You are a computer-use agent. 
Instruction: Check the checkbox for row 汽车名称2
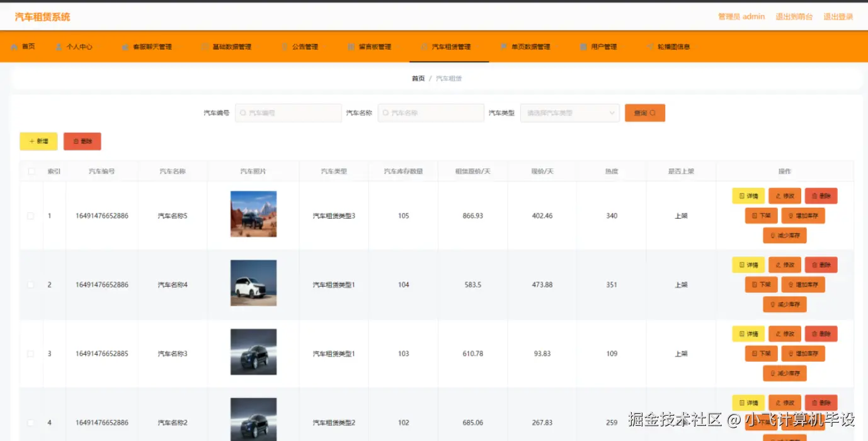(x=30, y=423)
